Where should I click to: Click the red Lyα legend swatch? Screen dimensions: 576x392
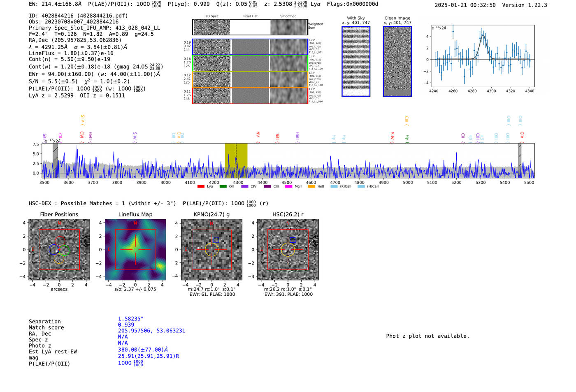click(x=201, y=187)
